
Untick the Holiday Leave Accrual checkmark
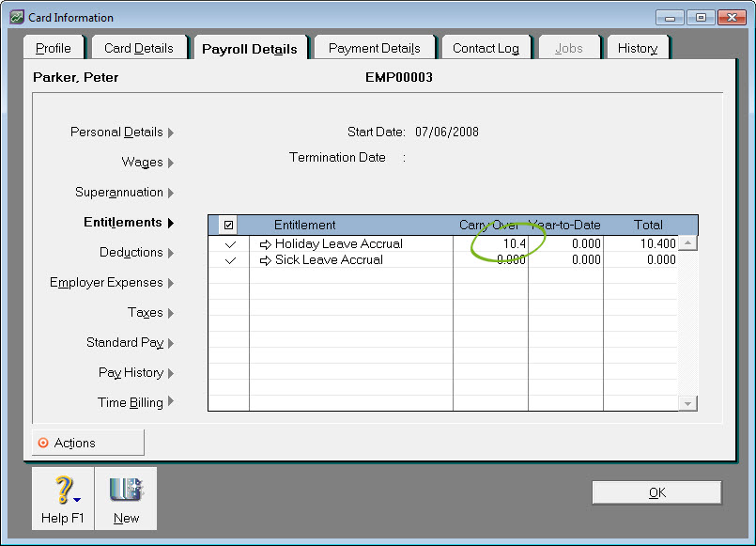pyautogui.click(x=230, y=244)
